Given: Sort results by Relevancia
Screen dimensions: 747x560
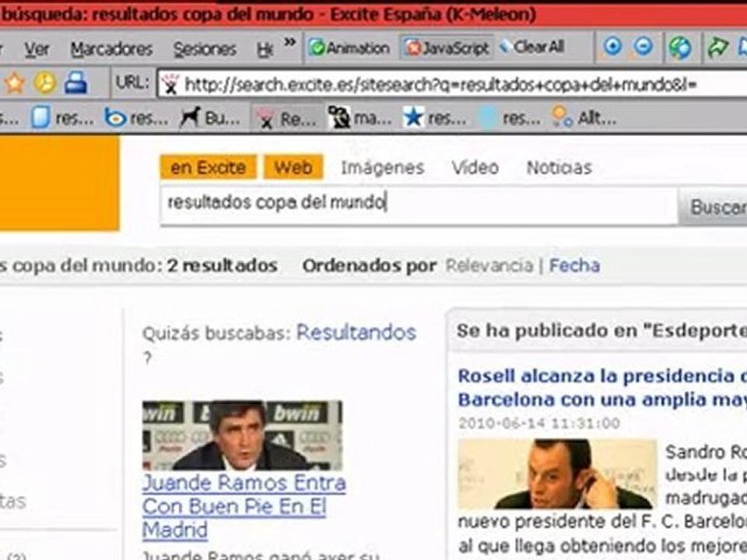Looking at the screenshot, I should [x=489, y=266].
